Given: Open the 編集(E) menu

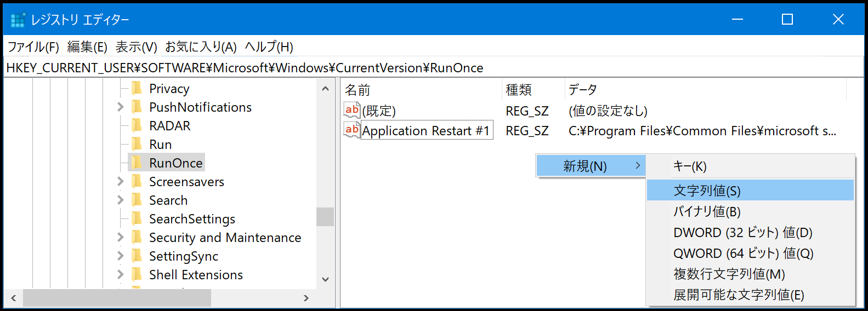Looking at the screenshot, I should (87, 47).
